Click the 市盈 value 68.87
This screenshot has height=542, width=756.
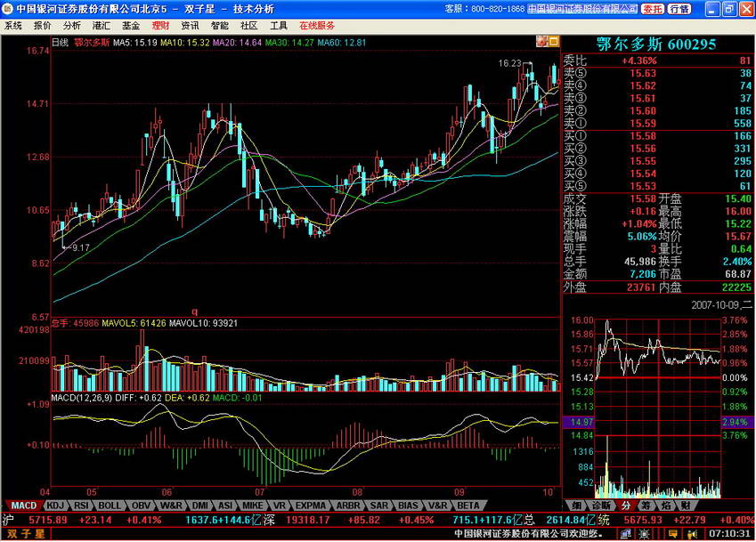pos(738,274)
